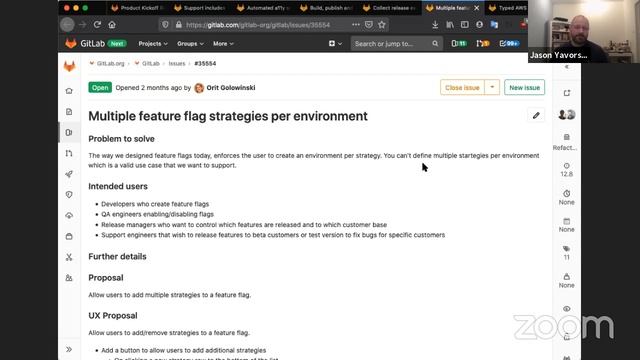Click the green Next badge
The height and width of the screenshot is (360, 640).
coord(117,43)
